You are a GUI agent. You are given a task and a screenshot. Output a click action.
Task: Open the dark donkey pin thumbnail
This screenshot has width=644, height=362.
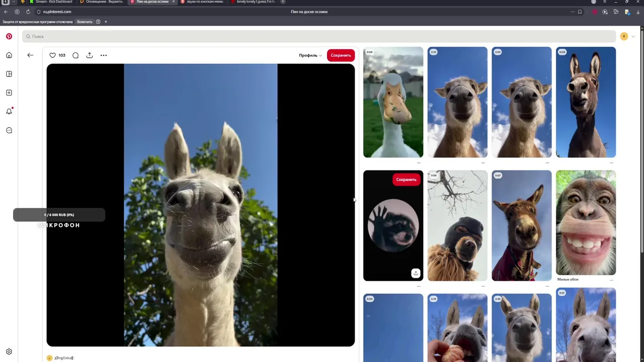(x=586, y=102)
